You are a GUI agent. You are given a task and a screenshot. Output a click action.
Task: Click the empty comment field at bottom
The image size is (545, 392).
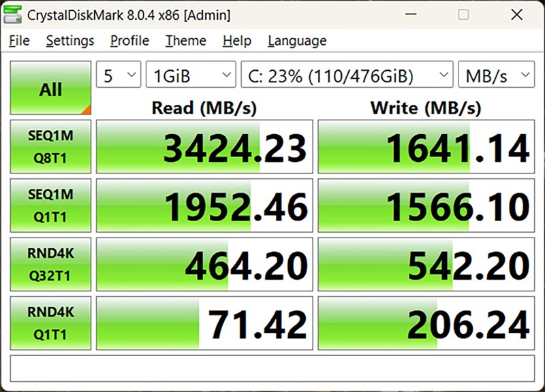pyautogui.click(x=272, y=368)
